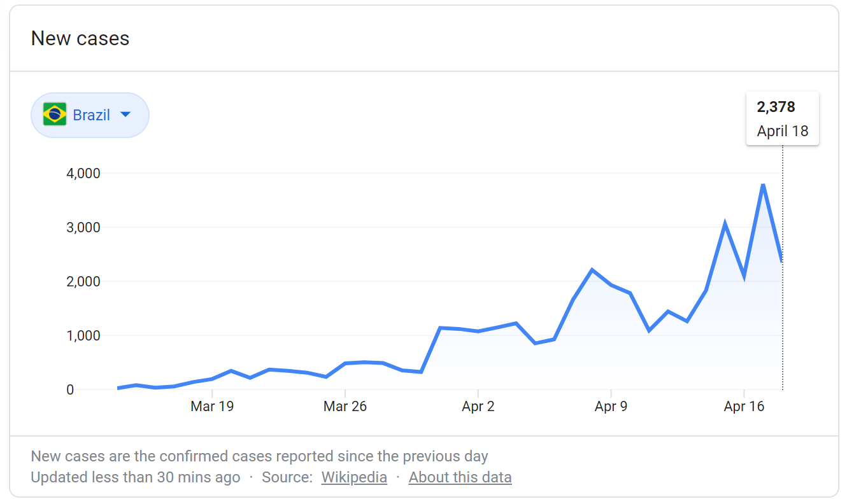The height and width of the screenshot is (504, 847).
Task: Click the Brazil flag icon
Action: (x=55, y=115)
